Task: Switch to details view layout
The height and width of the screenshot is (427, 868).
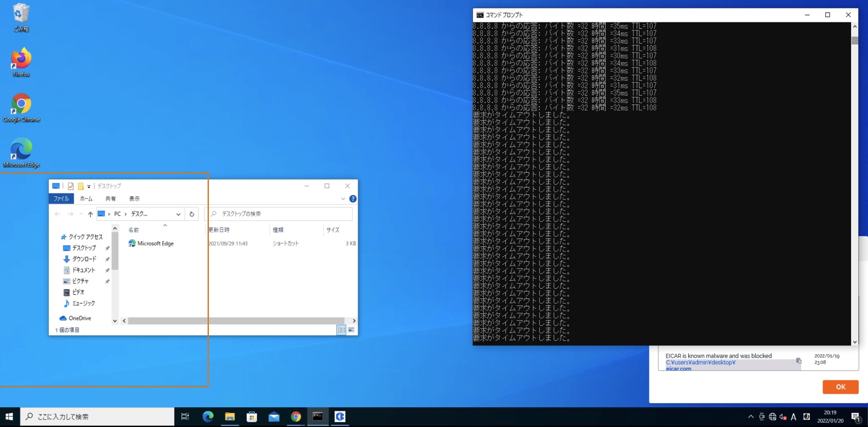Action: (x=341, y=330)
